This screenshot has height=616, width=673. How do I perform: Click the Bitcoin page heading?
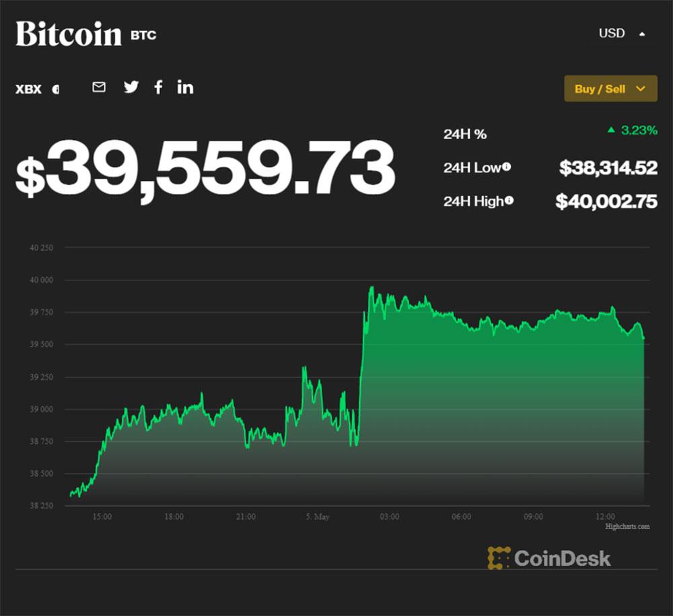[x=69, y=34]
